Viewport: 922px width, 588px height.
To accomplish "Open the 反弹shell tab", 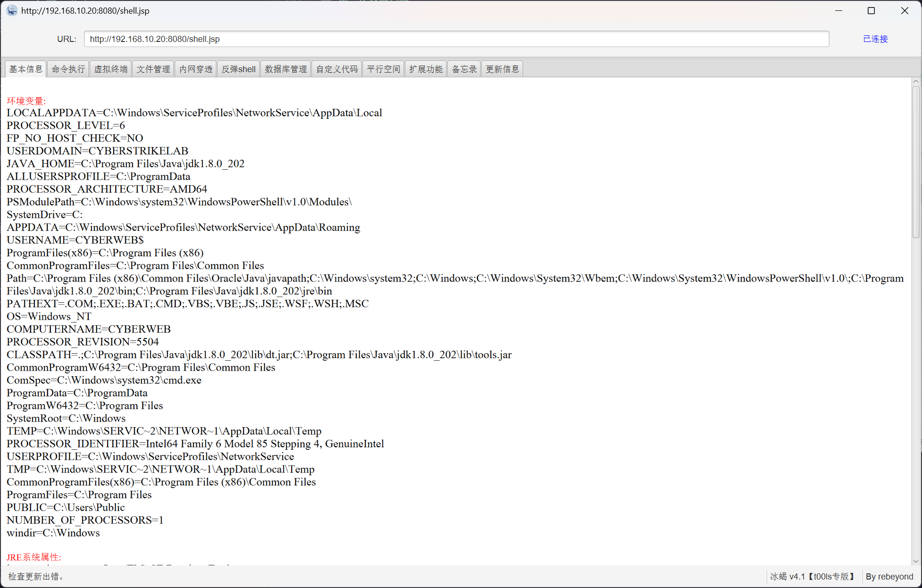I will click(239, 69).
